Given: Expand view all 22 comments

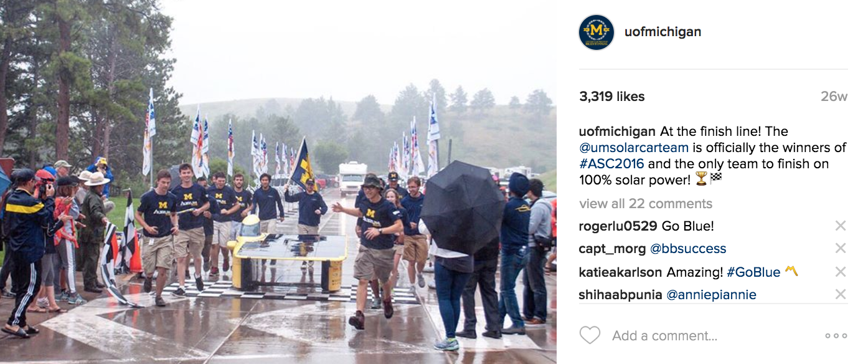Looking at the screenshot, I should point(646,204).
